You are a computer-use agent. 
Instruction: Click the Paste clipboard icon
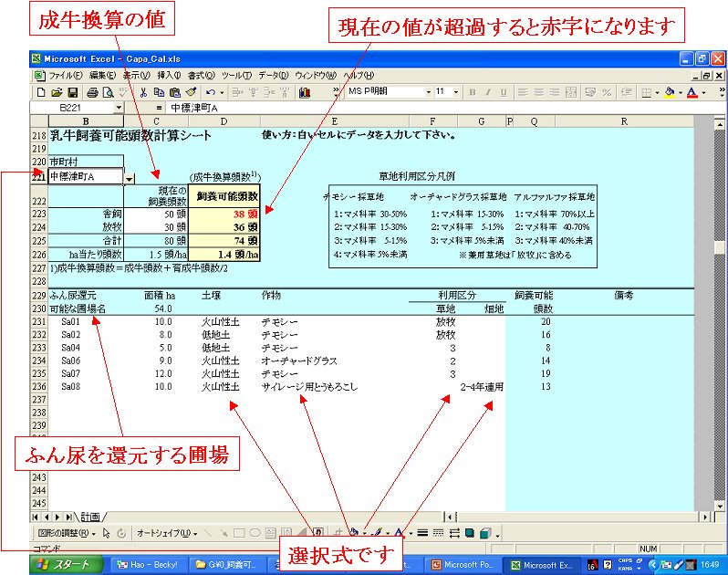coord(175,92)
